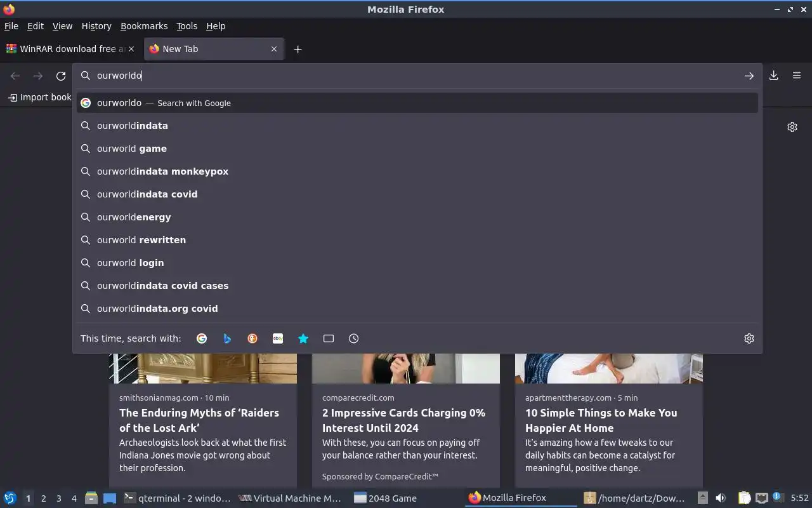Click the taskbar network tray icon
This screenshot has height=508, width=812.
(762, 498)
